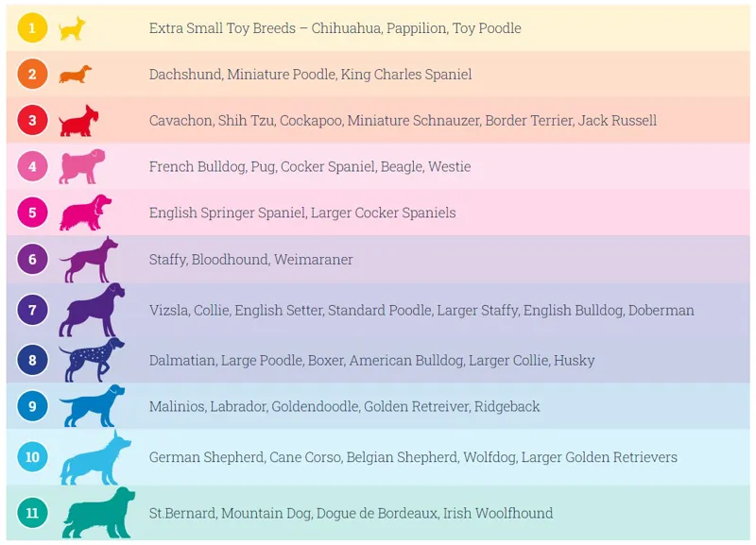Select the English Springer Spaniel row text

click(x=302, y=213)
